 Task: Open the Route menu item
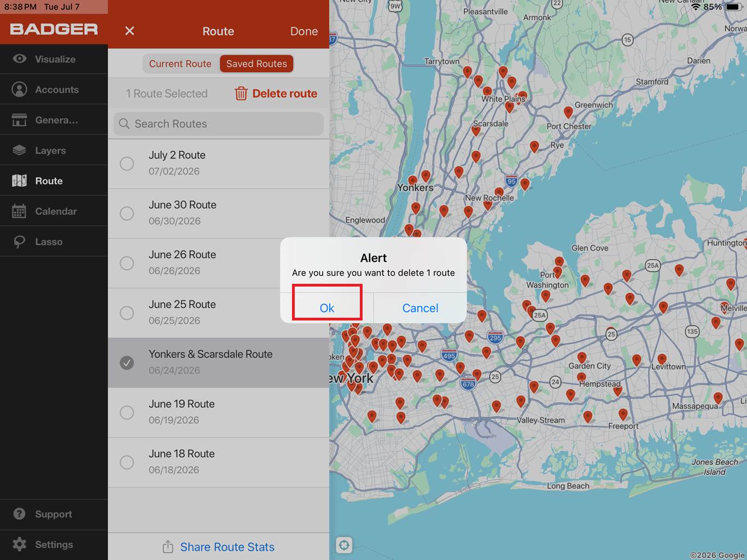[54, 180]
